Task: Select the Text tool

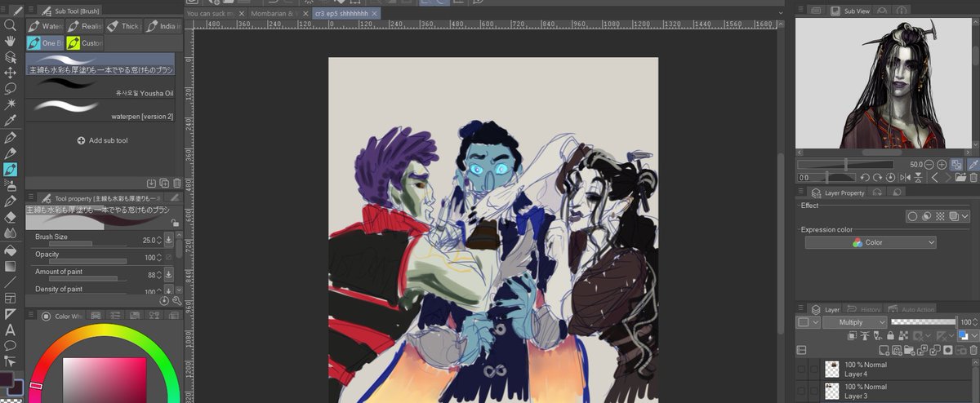Action: tap(11, 330)
